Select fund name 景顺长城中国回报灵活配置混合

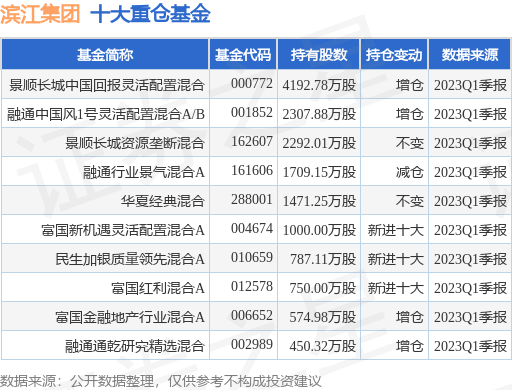(x=107, y=85)
